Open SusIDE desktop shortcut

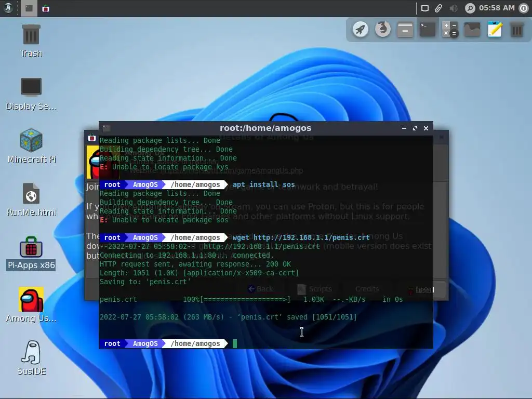click(x=31, y=358)
